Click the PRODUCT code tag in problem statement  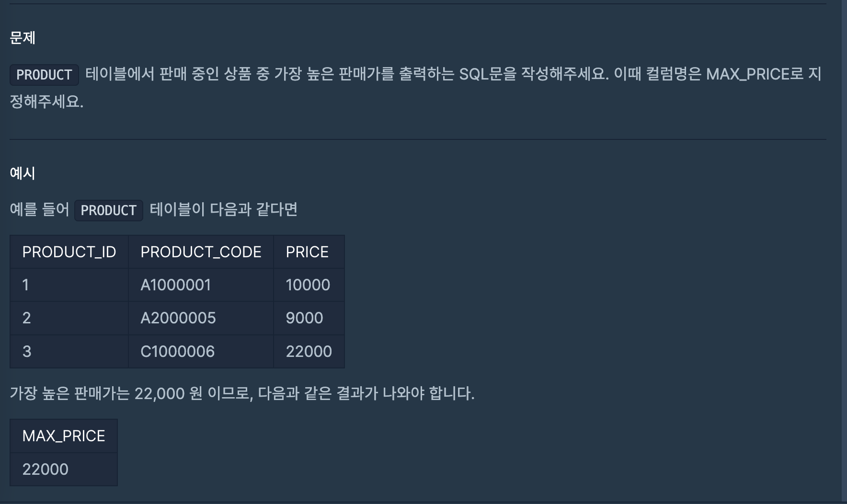tap(44, 75)
